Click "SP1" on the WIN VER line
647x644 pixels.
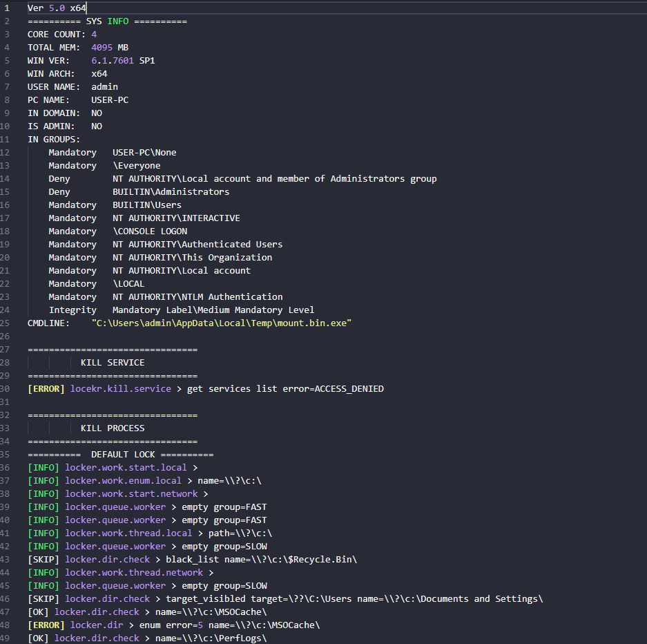click(x=147, y=61)
